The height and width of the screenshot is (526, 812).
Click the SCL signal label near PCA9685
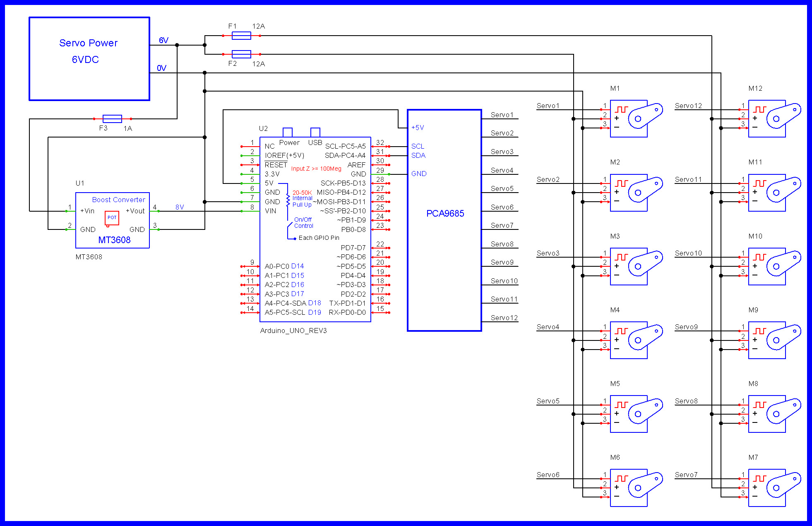[x=418, y=146]
